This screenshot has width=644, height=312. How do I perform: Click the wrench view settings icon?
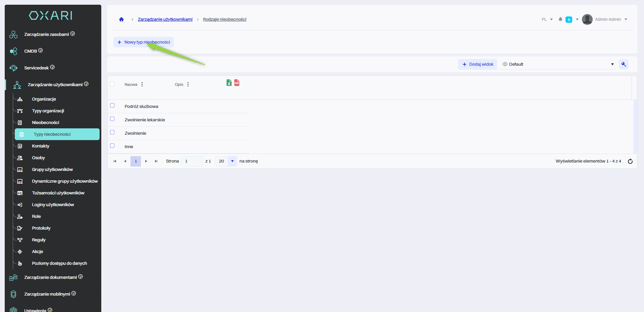pos(624,64)
